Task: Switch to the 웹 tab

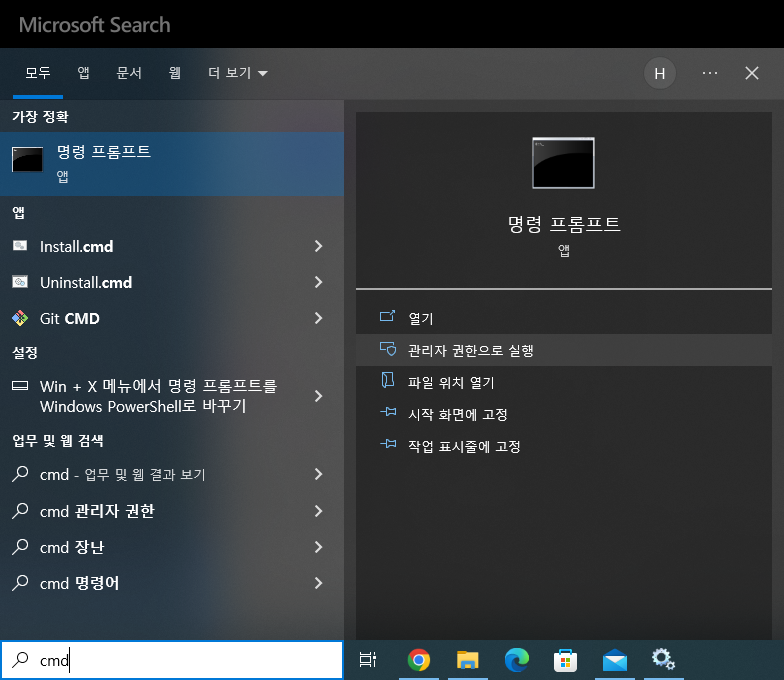Action: coord(174,74)
